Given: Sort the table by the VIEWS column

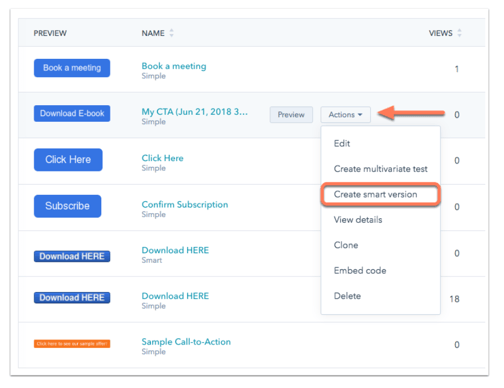Looking at the screenshot, I should pos(445,33).
